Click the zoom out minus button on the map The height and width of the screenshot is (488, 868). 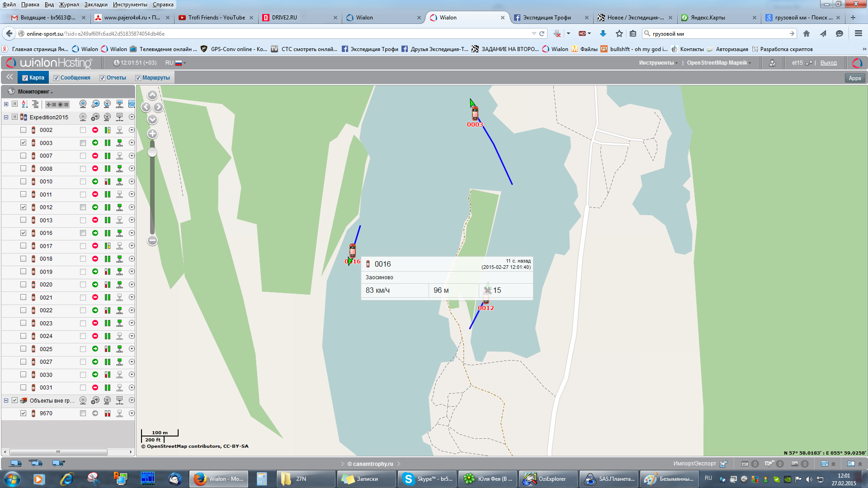[152, 240]
